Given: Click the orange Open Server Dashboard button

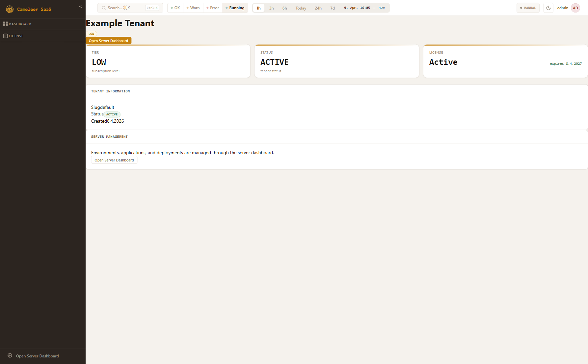Looking at the screenshot, I should click(108, 41).
